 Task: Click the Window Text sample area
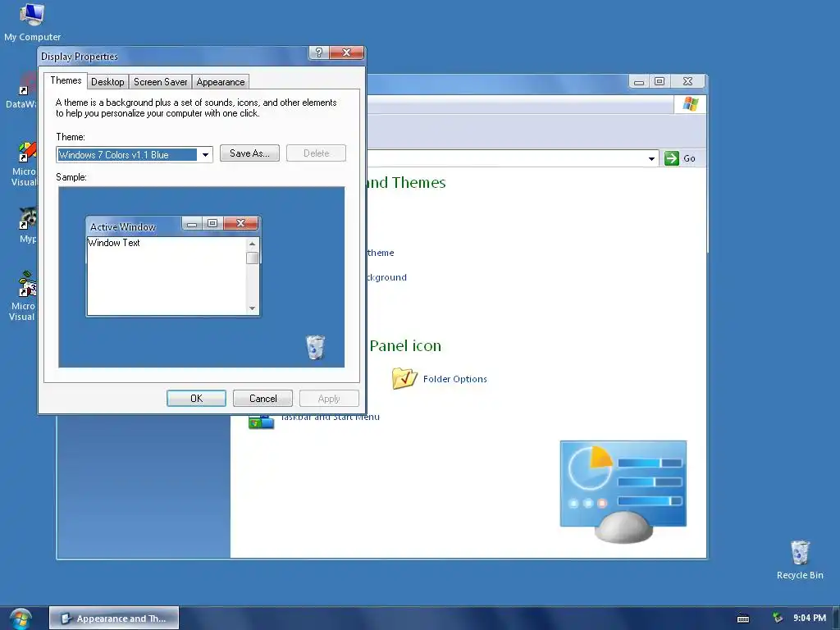[167, 276]
